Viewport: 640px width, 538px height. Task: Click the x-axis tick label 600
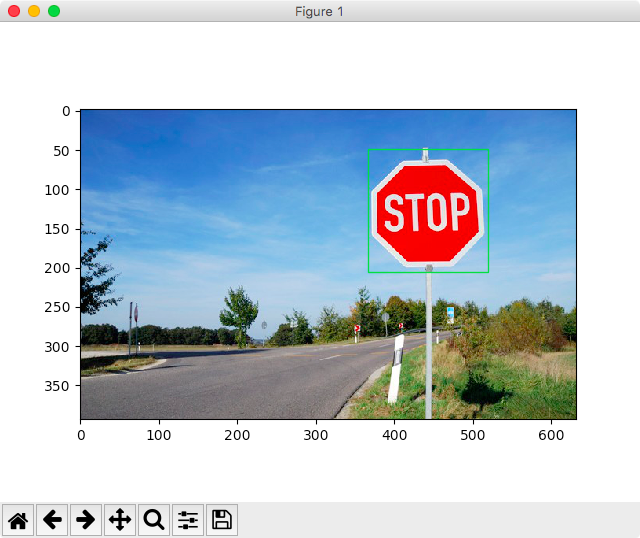tap(551, 435)
